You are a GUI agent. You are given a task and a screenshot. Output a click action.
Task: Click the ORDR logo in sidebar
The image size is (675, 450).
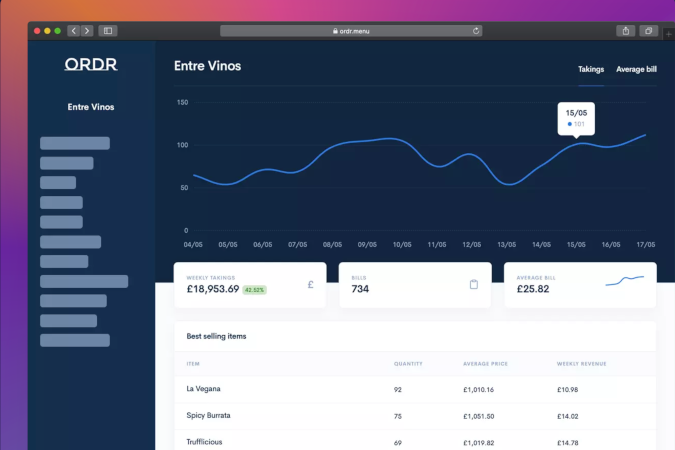click(91, 65)
